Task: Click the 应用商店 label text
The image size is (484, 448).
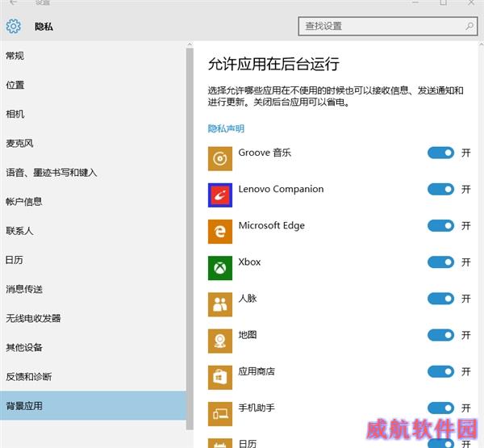Action: (x=257, y=371)
